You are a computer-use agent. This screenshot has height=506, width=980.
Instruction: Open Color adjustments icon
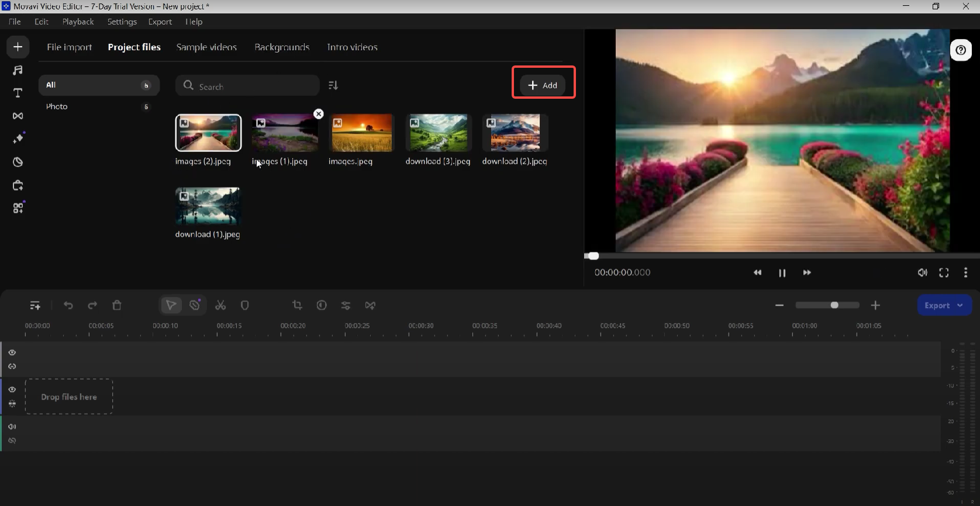coord(322,305)
